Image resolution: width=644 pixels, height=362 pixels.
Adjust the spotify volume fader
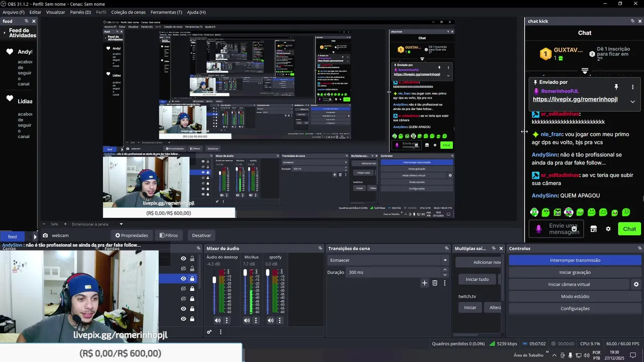(268, 273)
